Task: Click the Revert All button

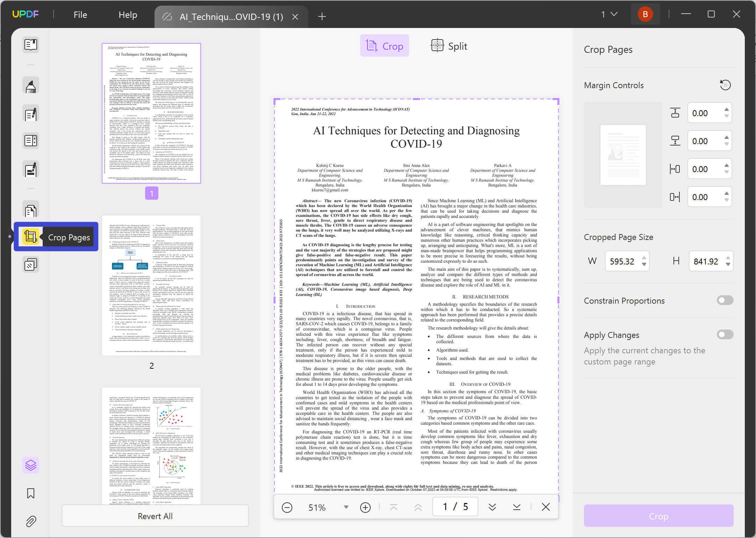Action: click(x=155, y=516)
